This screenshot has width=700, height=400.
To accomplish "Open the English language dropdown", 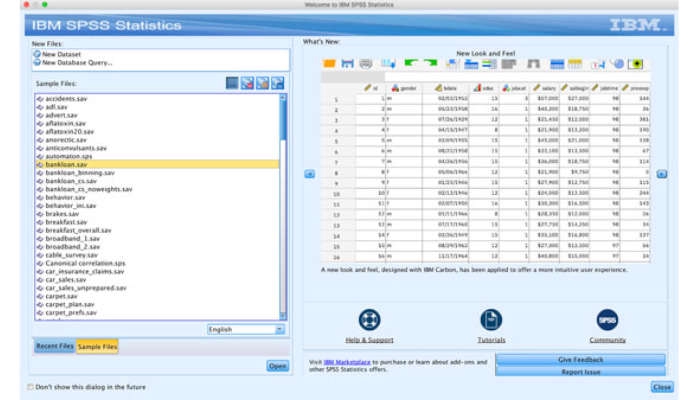I will [246, 329].
